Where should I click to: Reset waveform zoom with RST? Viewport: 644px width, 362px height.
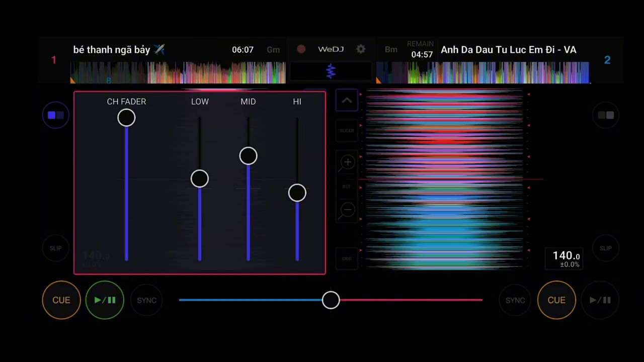(347, 187)
